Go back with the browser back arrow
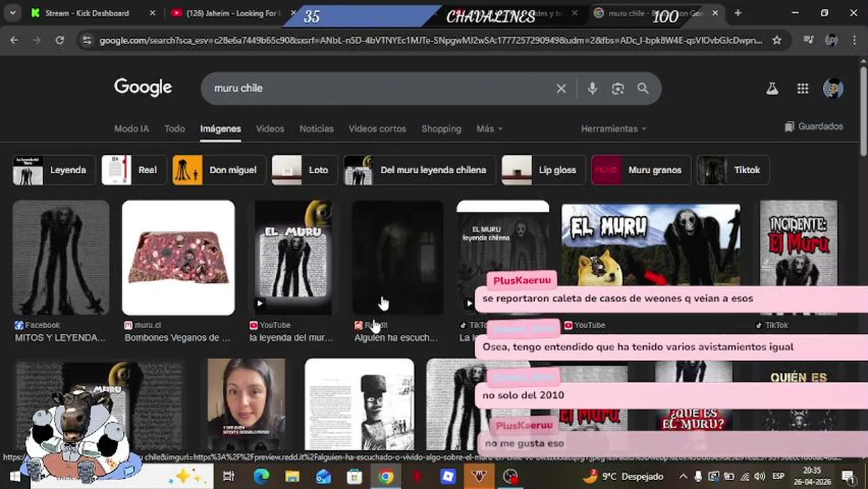This screenshot has width=868, height=489. coord(14,40)
